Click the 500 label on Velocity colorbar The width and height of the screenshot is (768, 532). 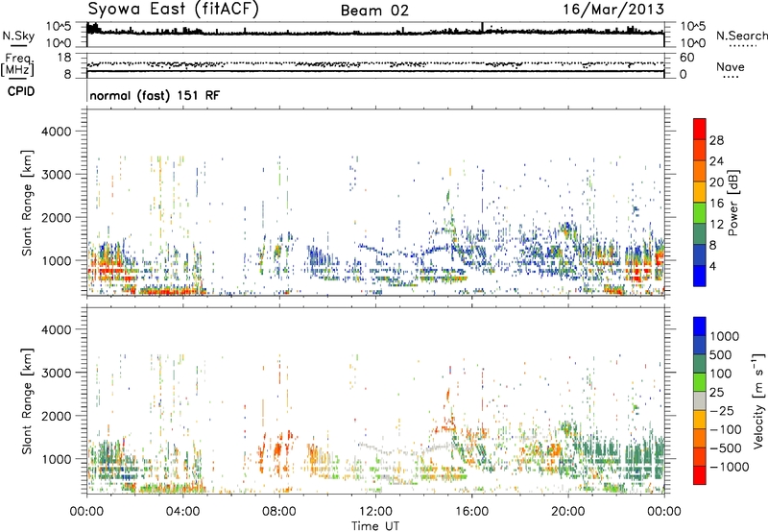(x=721, y=355)
